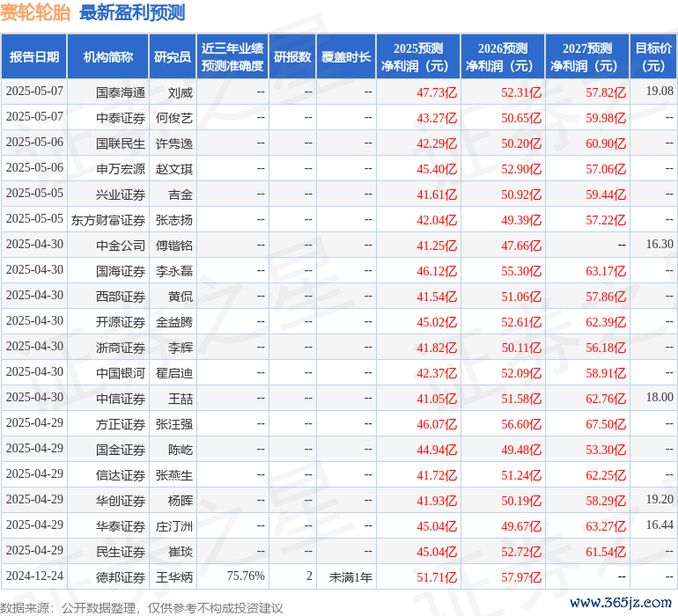Click the 2025预测净利润 column header
Viewport: 678px width, 616px height.
[x=418, y=57]
